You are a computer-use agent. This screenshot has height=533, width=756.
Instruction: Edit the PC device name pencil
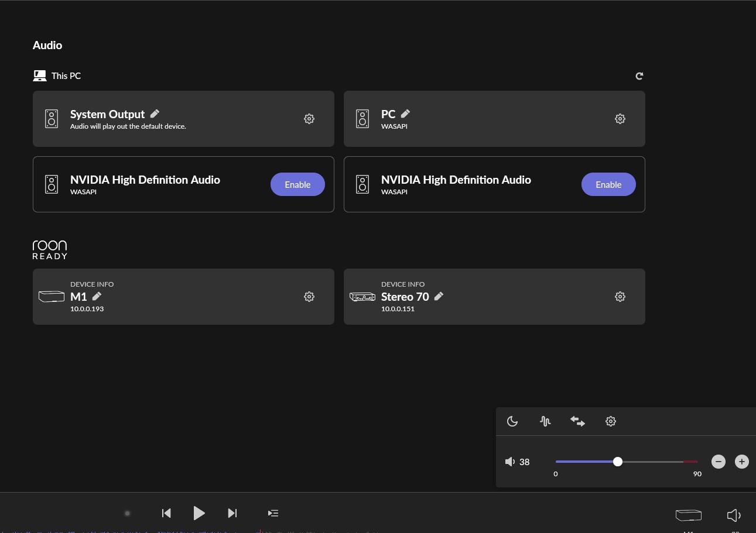click(x=405, y=114)
